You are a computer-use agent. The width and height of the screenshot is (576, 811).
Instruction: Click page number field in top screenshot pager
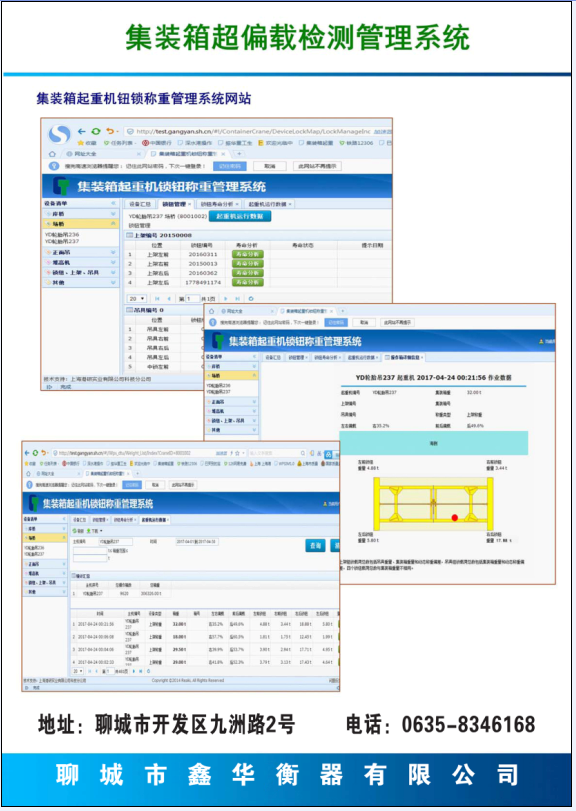(192, 298)
